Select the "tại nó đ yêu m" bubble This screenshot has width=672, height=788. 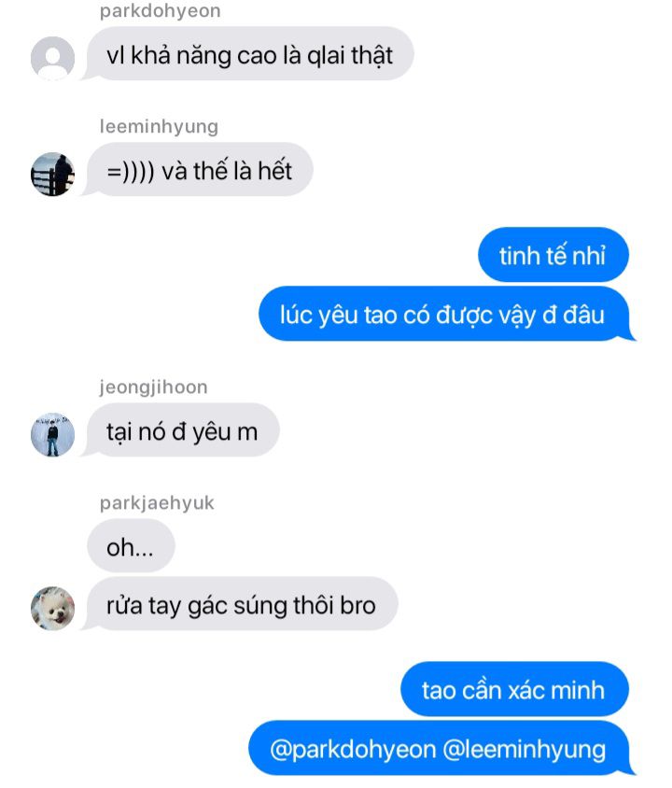183,430
